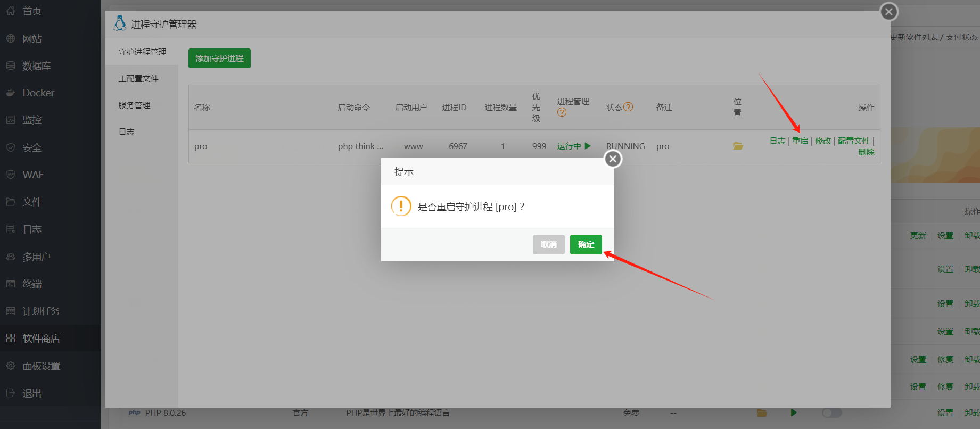Open Docker in the left sidebar
Viewport: 980px width, 429px height.
point(38,93)
